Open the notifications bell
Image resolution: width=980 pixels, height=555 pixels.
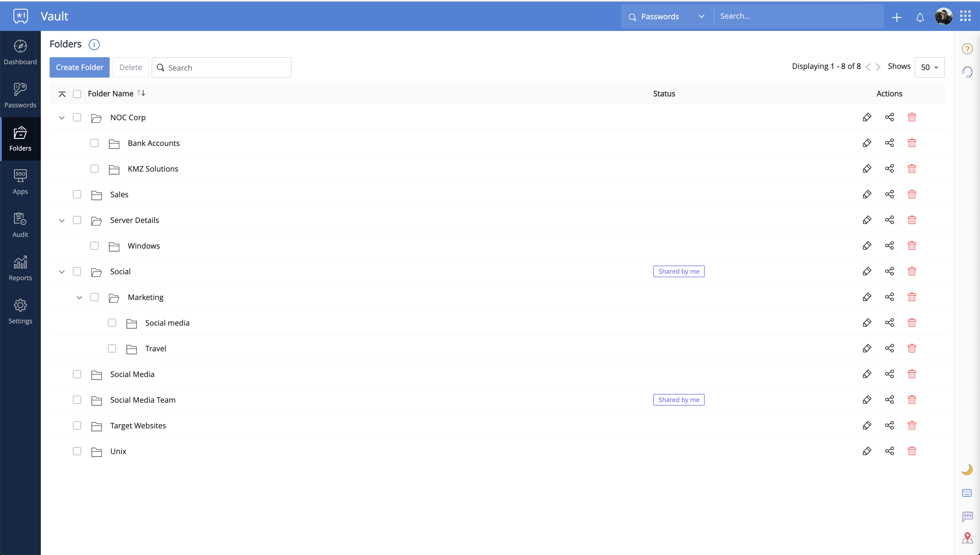(920, 17)
